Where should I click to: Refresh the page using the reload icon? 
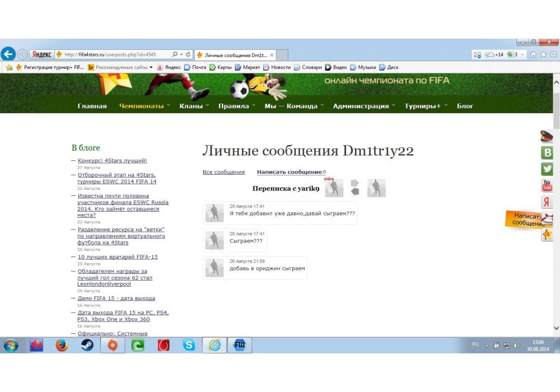188,55
